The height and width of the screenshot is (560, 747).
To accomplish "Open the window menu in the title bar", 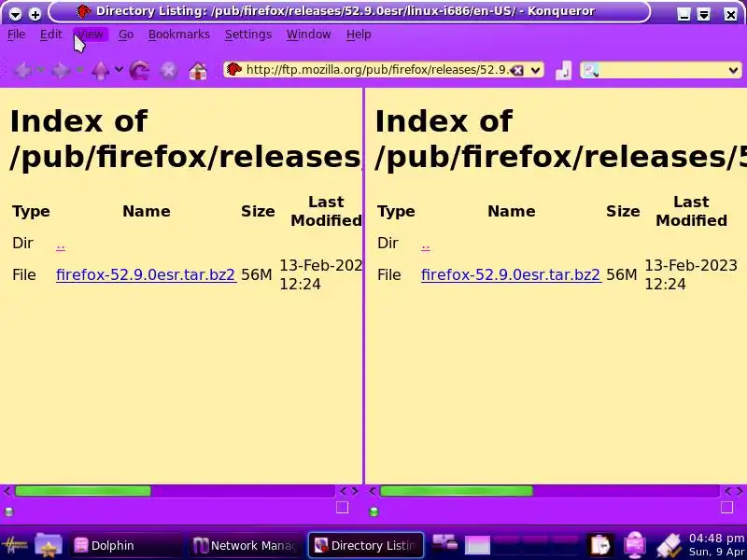I will tap(15, 14).
